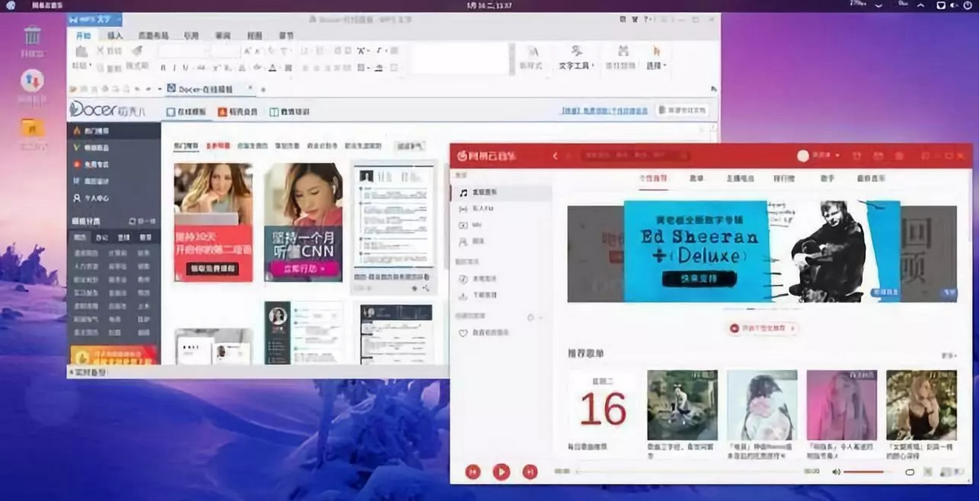980x501 pixels.
Task: Switch to 歌单 tab in NetEase Music
Action: click(x=696, y=177)
